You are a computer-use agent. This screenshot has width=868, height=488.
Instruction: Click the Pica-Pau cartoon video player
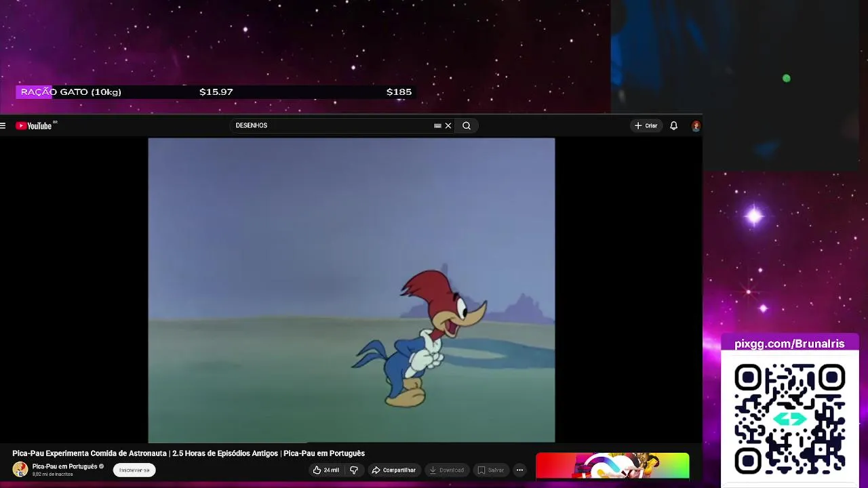point(351,290)
